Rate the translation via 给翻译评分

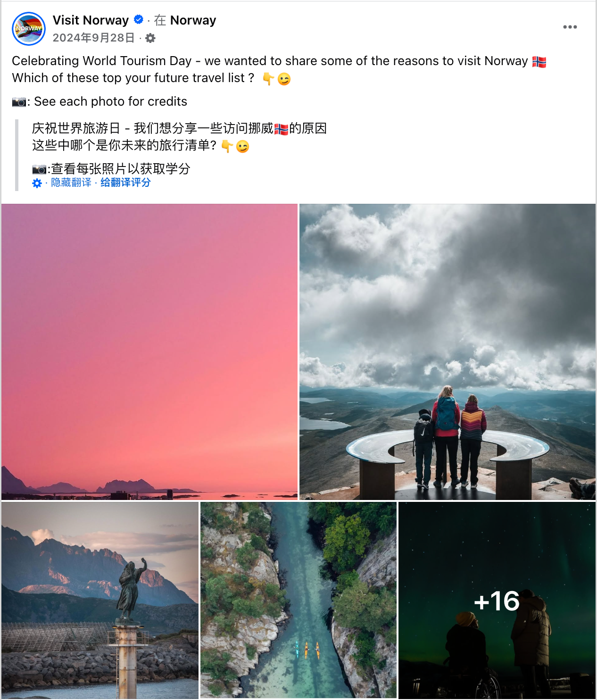coord(125,183)
